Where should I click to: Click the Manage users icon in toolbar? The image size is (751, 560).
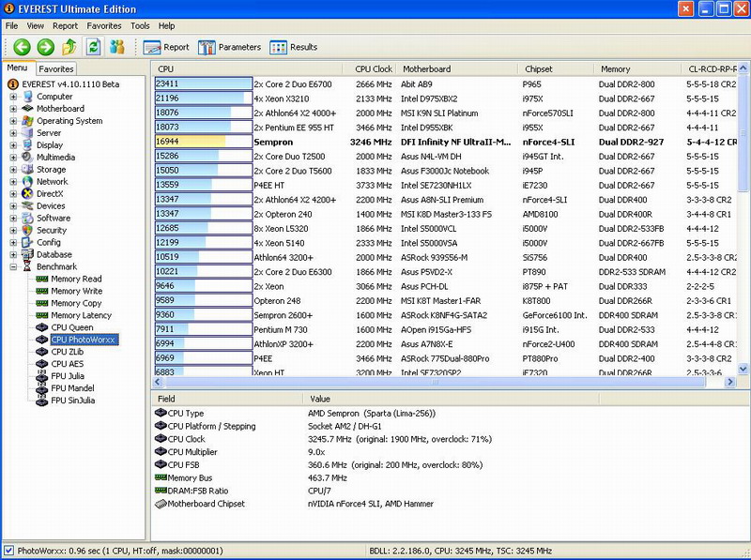[x=116, y=47]
